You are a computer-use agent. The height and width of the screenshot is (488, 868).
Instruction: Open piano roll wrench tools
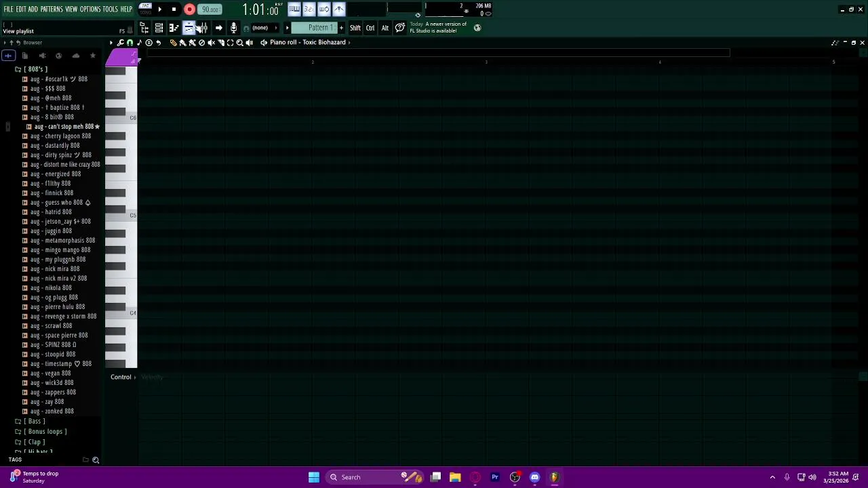[x=120, y=42]
